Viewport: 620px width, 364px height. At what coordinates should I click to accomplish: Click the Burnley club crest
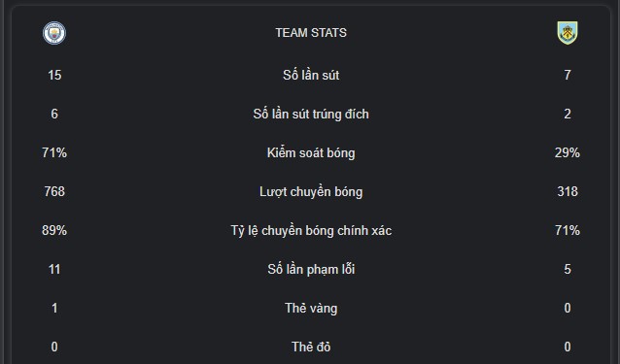(568, 33)
